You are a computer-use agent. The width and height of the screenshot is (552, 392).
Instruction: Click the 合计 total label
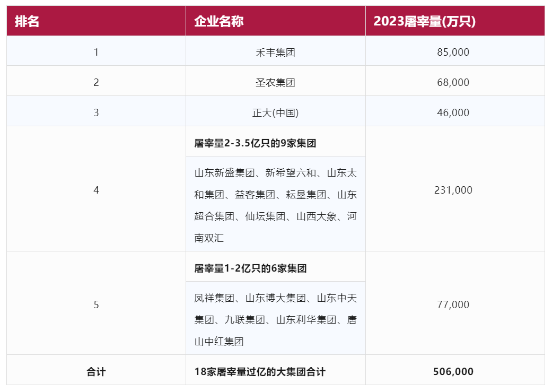(x=96, y=370)
